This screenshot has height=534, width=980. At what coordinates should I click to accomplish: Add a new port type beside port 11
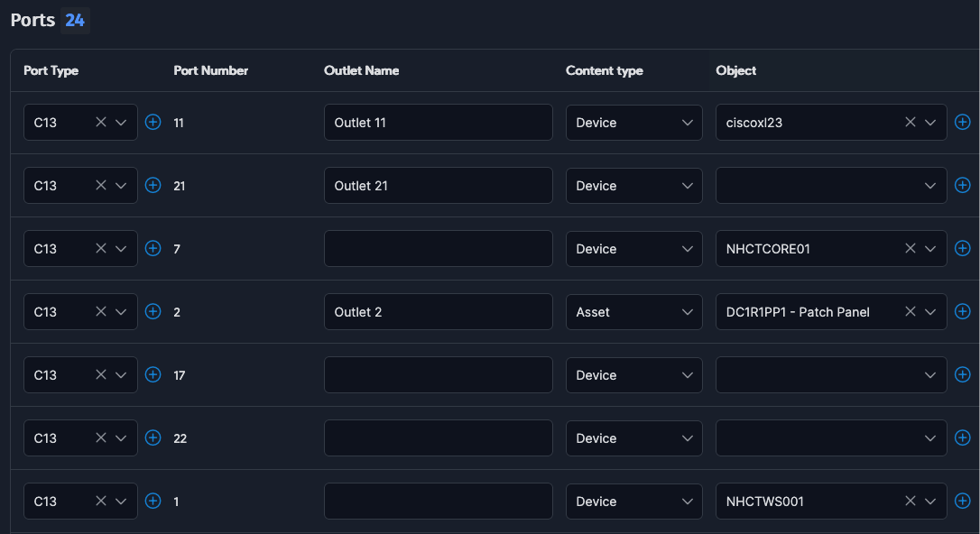point(153,122)
